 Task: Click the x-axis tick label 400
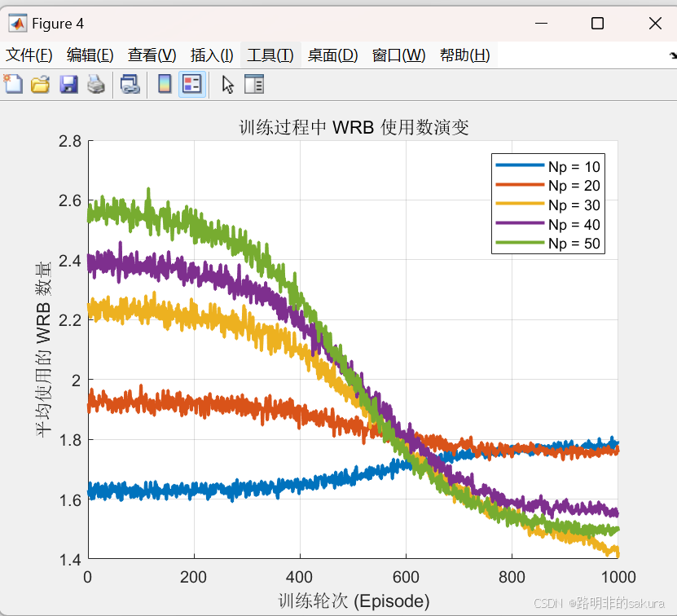click(300, 577)
